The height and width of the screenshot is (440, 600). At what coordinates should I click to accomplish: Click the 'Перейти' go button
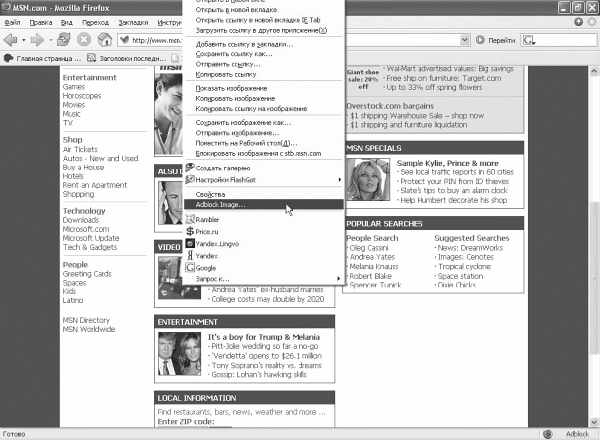pyautogui.click(x=492, y=40)
